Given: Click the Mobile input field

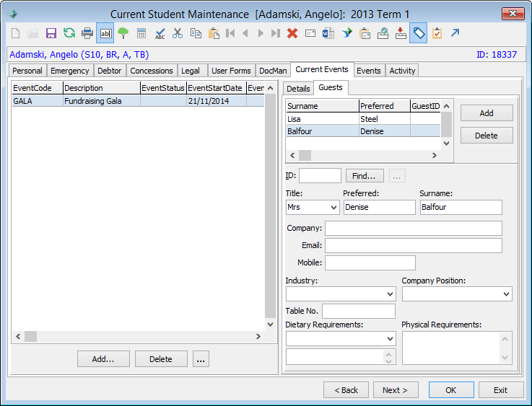Looking at the screenshot, I should (x=370, y=262).
